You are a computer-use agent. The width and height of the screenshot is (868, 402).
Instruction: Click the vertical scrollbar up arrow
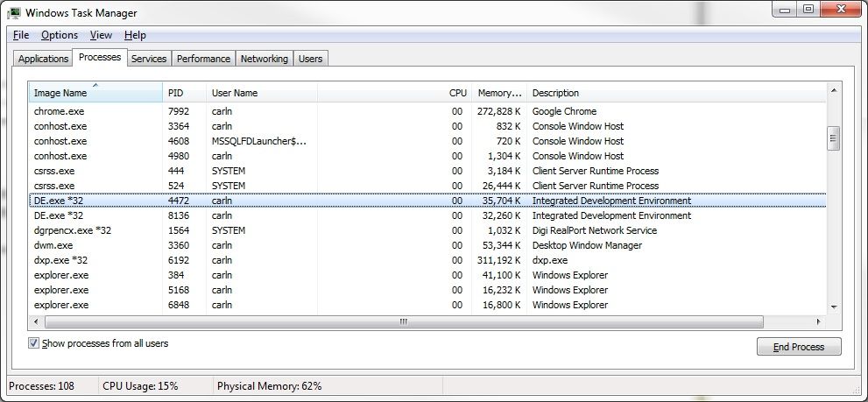click(833, 91)
